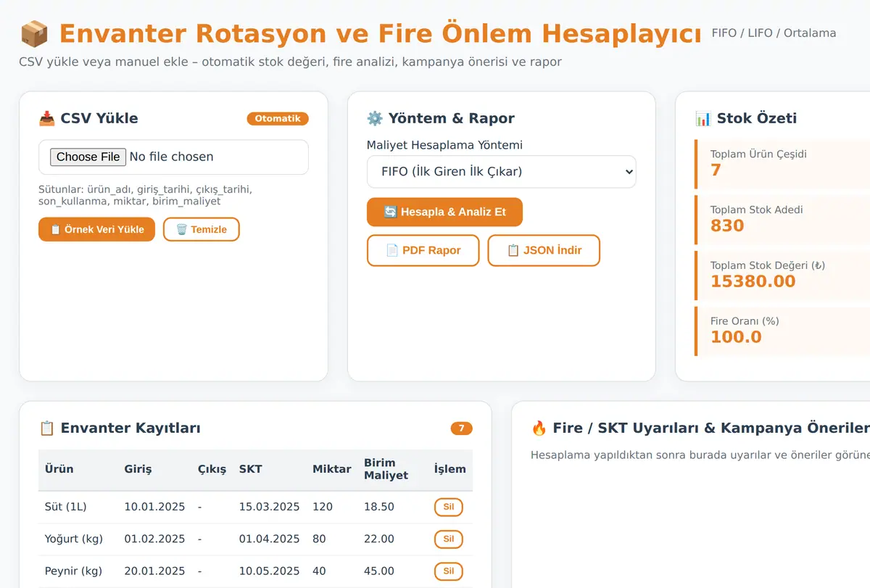870x588 pixels.
Task: Click the Yoğurt (kg) product cell
Action: [74, 539]
